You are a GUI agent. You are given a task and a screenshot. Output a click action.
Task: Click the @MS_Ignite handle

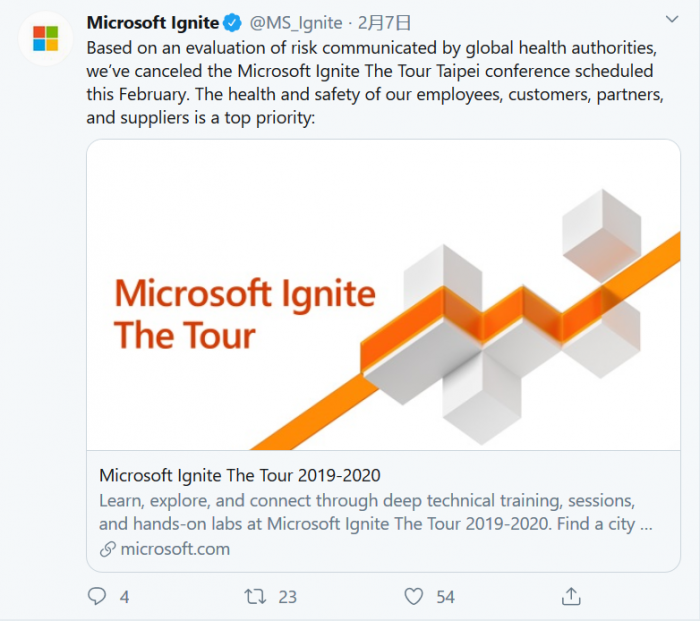(x=297, y=22)
